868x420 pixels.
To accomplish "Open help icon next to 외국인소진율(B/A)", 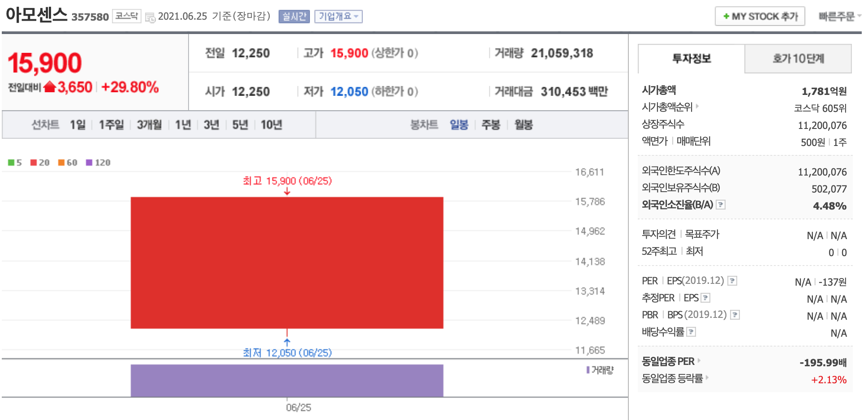I will click(x=721, y=205).
